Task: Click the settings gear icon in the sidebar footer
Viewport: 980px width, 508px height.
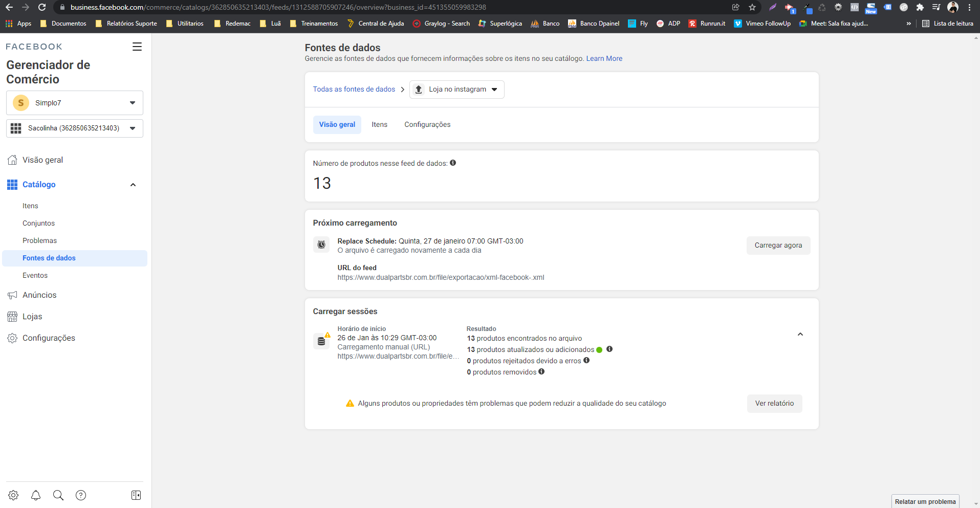Action: (x=13, y=495)
